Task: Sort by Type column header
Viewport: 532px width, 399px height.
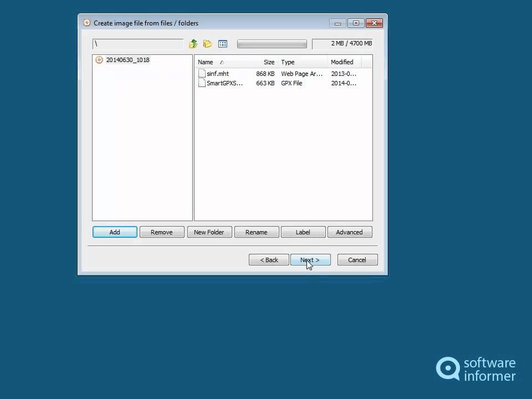Action: [303, 62]
